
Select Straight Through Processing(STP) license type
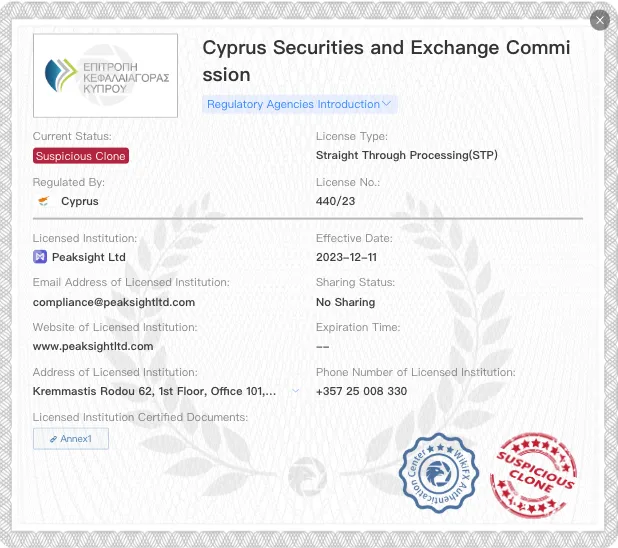coord(407,155)
